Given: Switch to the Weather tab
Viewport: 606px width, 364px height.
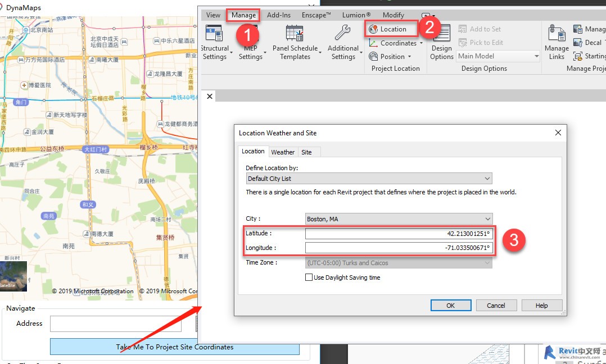Looking at the screenshot, I should point(283,152).
